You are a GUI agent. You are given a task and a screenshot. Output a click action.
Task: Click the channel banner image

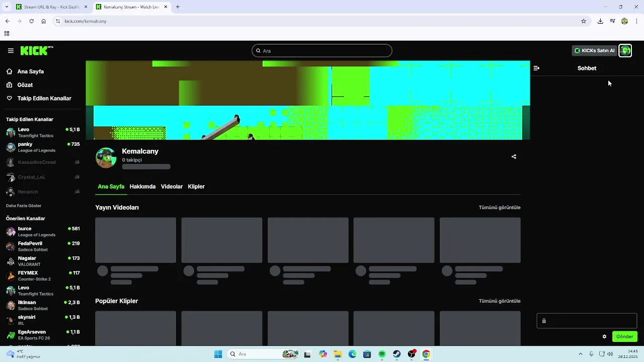point(308,100)
